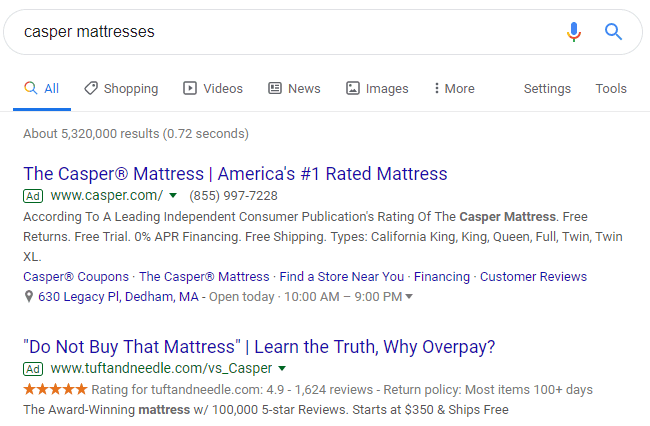Open the More search categories menu

pyautogui.click(x=454, y=89)
